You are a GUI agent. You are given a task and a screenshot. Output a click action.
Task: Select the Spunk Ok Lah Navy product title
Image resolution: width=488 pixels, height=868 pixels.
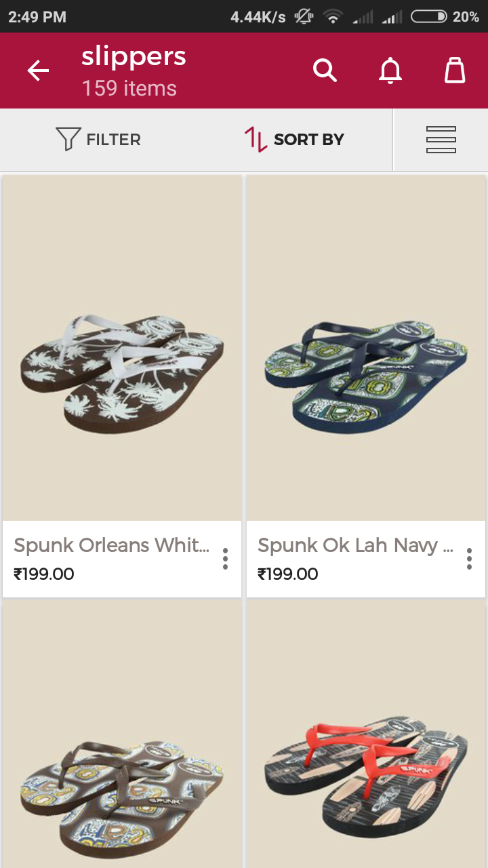click(x=356, y=545)
